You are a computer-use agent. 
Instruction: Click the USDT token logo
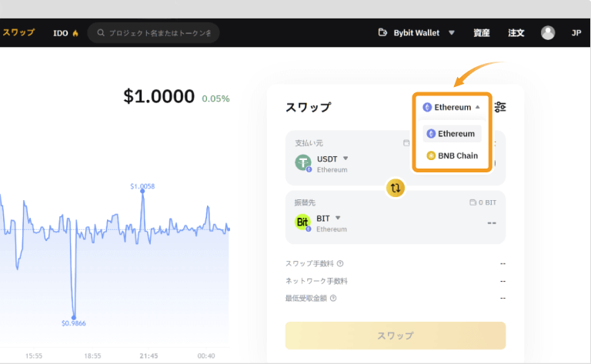point(303,163)
